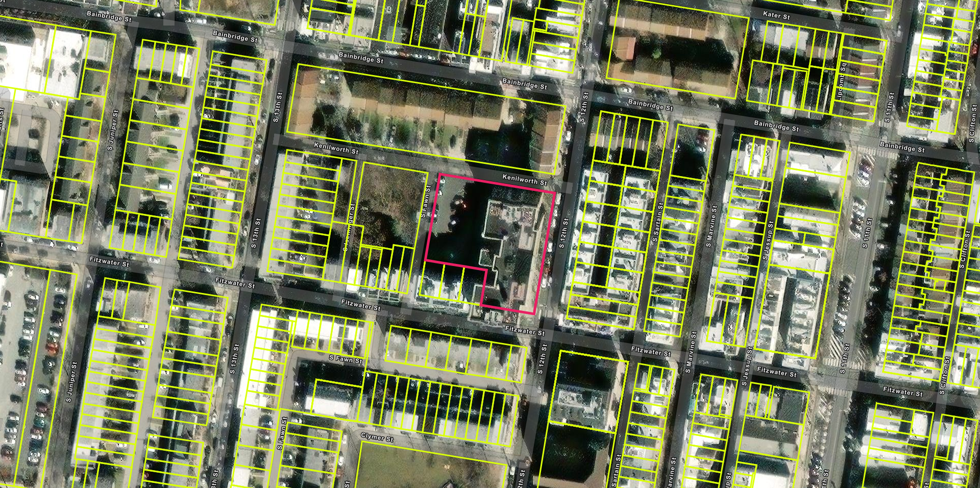
Task: Click S Fawn St label beside highlighted parcel
Action: click(425, 201)
